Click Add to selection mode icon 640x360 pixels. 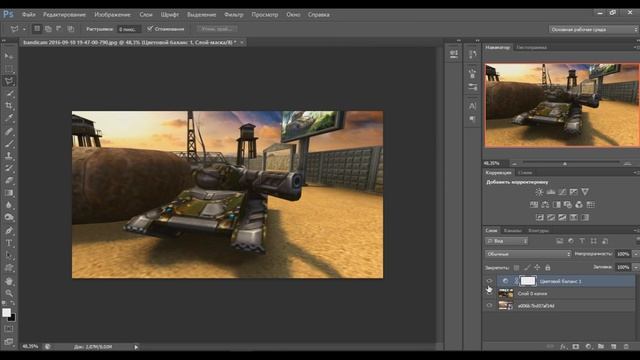pyautogui.click(x=48, y=29)
